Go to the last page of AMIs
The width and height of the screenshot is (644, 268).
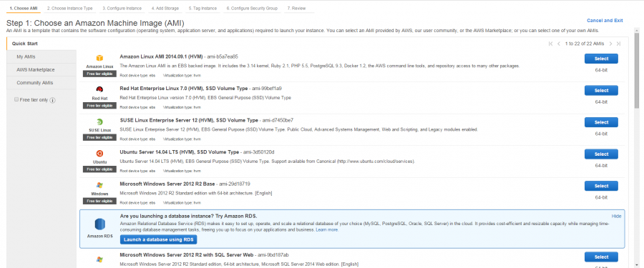tap(618, 44)
